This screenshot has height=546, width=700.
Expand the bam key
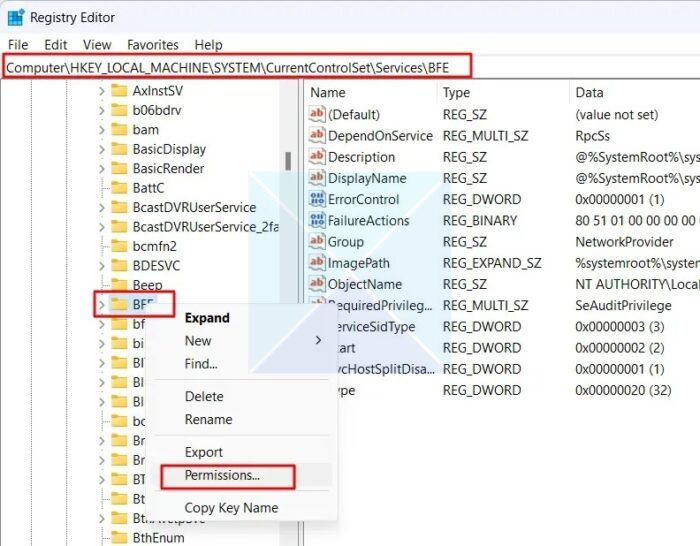102,130
